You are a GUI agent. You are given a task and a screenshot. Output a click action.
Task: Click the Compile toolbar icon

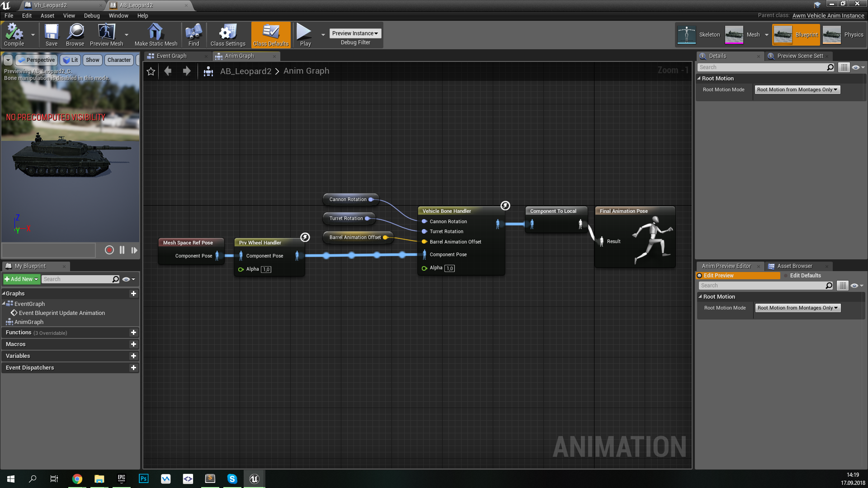click(14, 35)
